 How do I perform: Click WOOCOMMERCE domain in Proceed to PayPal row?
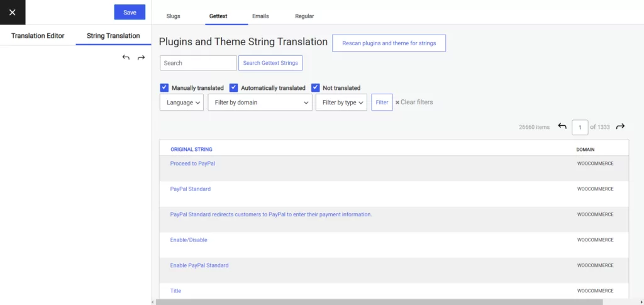[595, 164]
